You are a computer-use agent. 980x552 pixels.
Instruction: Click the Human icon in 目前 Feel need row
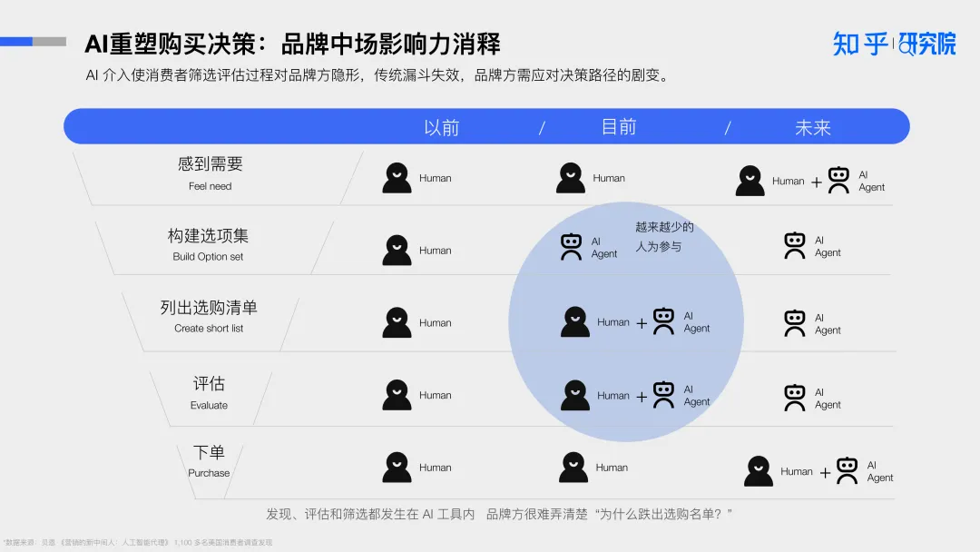(571, 178)
